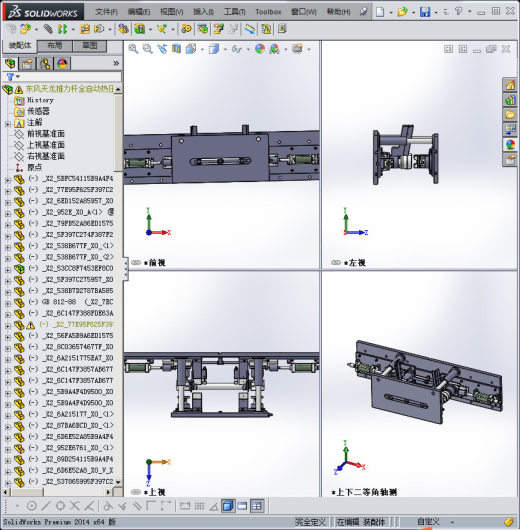Open the 工具(T) menu
Viewport: 520px width, 530px height.
[x=234, y=12]
